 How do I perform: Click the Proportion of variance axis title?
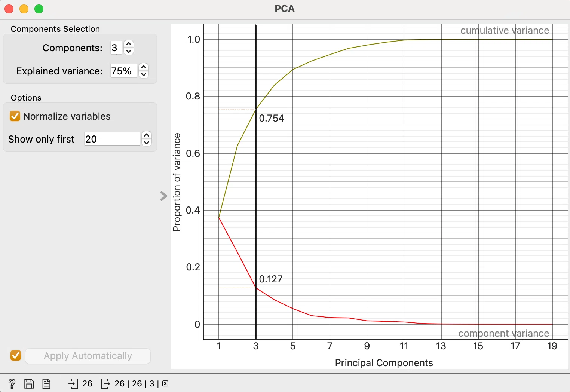pyautogui.click(x=177, y=182)
